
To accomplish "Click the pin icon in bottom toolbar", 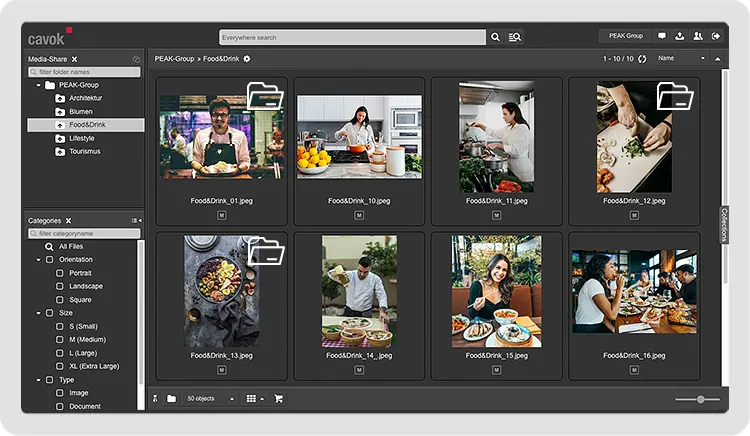I will (x=155, y=398).
